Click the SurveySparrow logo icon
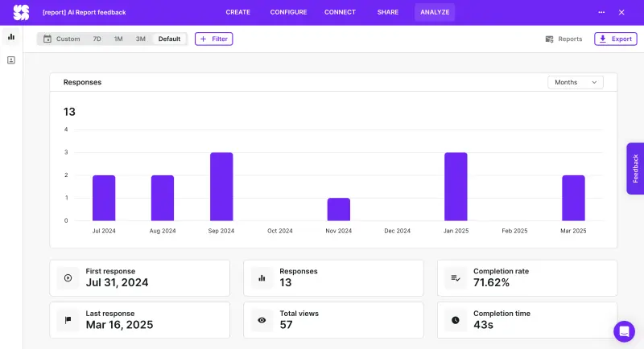Image resolution: width=644 pixels, height=349 pixels. point(21,12)
